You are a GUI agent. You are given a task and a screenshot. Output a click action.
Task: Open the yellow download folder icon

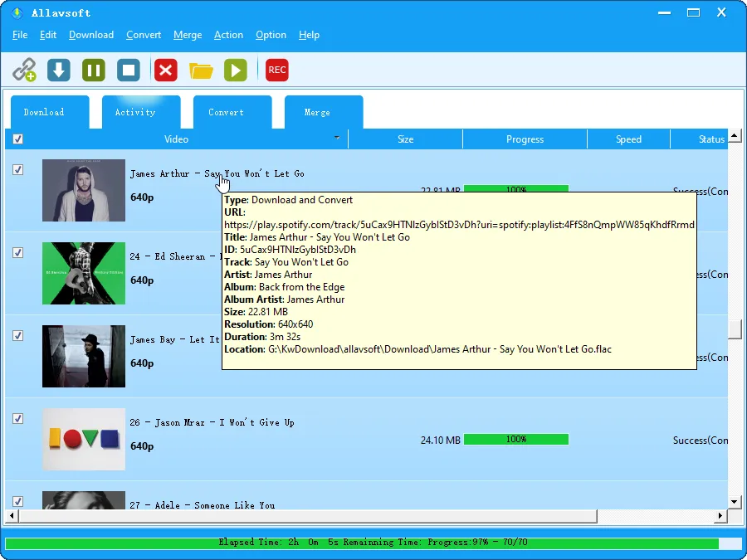click(x=201, y=71)
